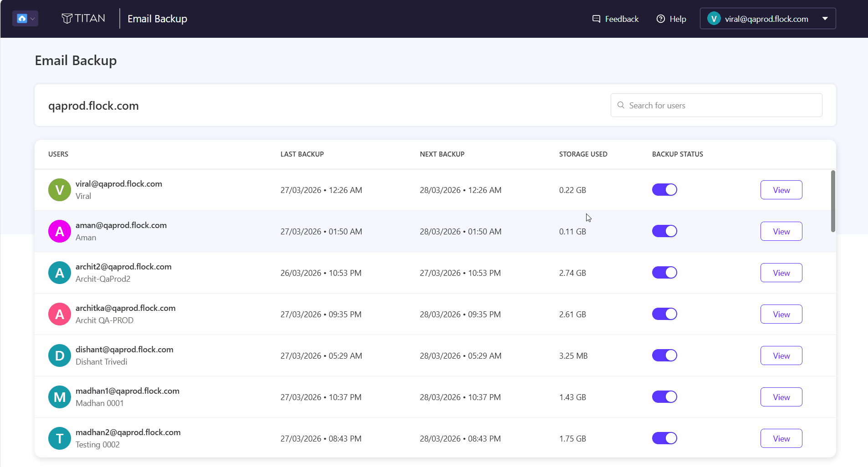Click the Titan logo
868x467 pixels.
[83, 19]
